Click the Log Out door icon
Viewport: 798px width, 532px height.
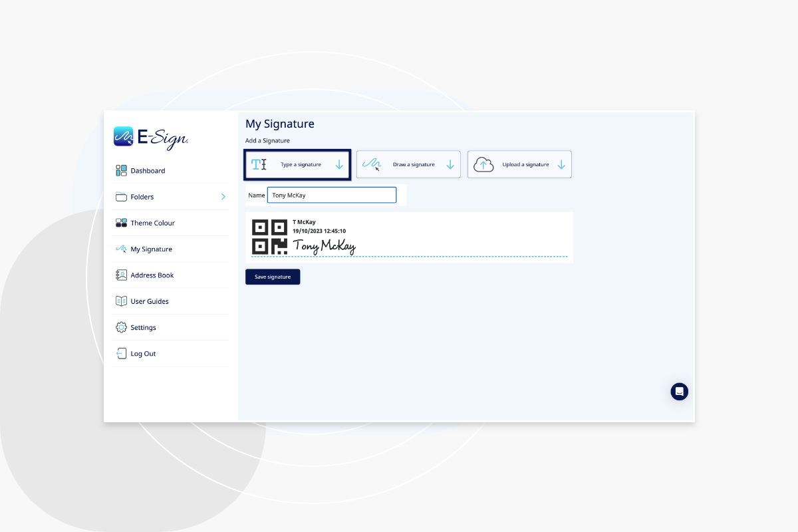pyautogui.click(x=121, y=354)
